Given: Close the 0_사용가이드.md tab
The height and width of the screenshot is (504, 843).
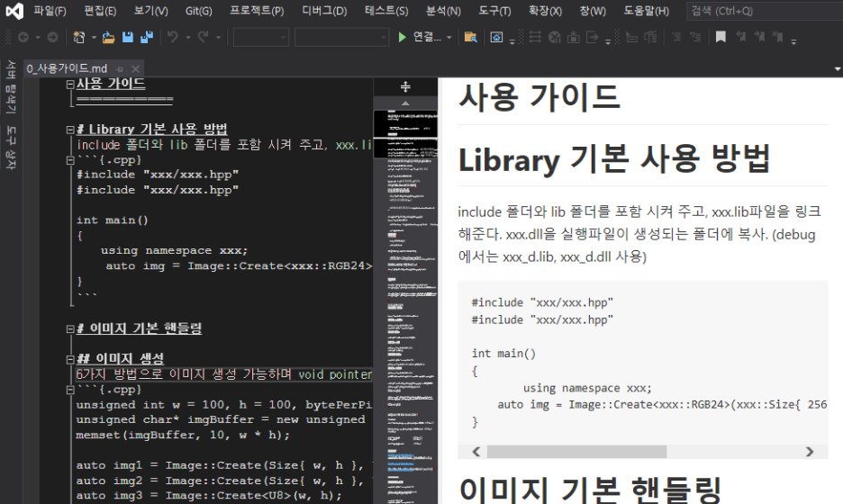Looking at the screenshot, I should point(135,68).
